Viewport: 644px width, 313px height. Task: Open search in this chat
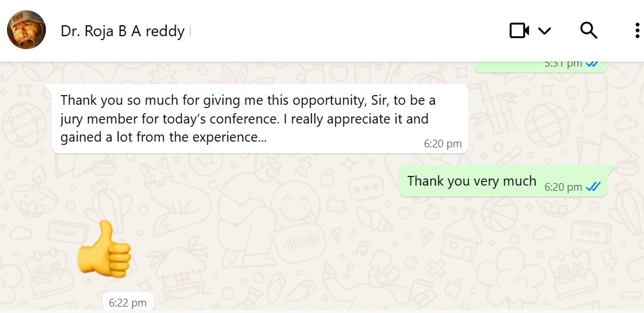tap(588, 30)
